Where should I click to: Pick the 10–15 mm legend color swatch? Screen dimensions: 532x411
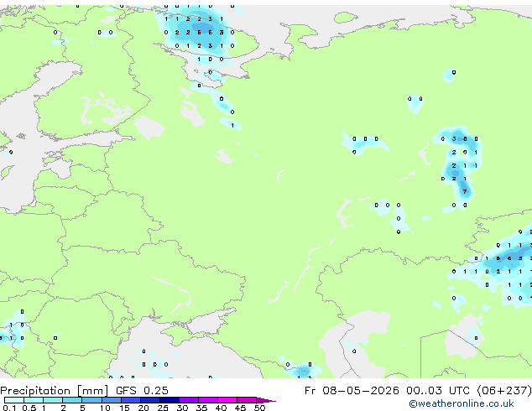(x=112, y=400)
